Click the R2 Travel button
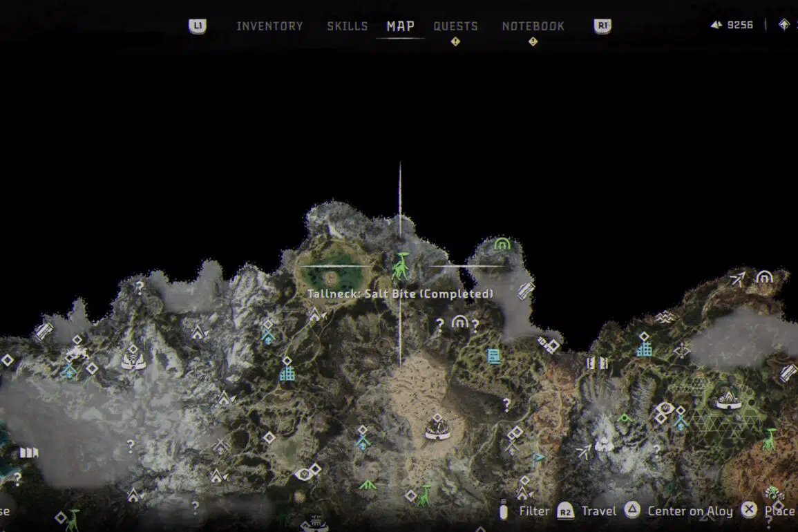 [x=587, y=511]
